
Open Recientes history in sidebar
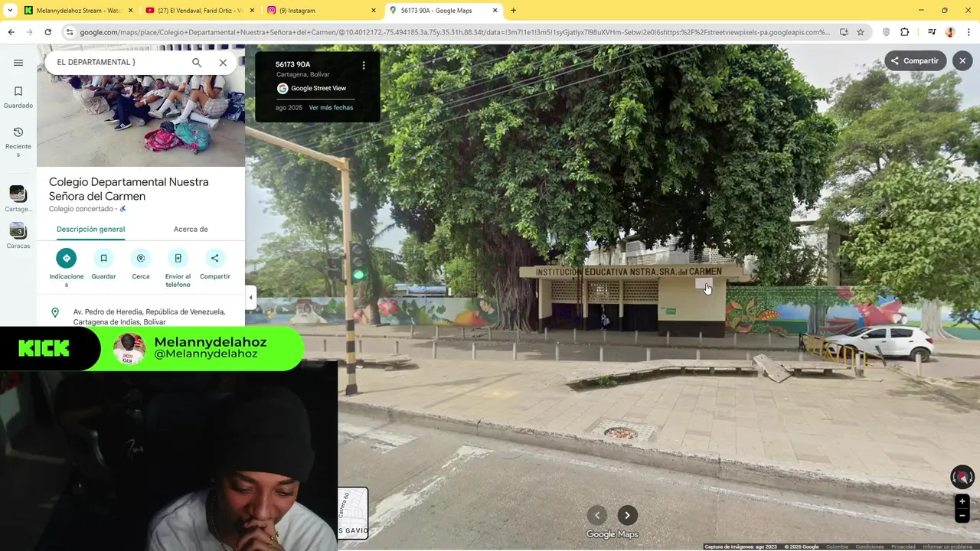pyautogui.click(x=18, y=142)
